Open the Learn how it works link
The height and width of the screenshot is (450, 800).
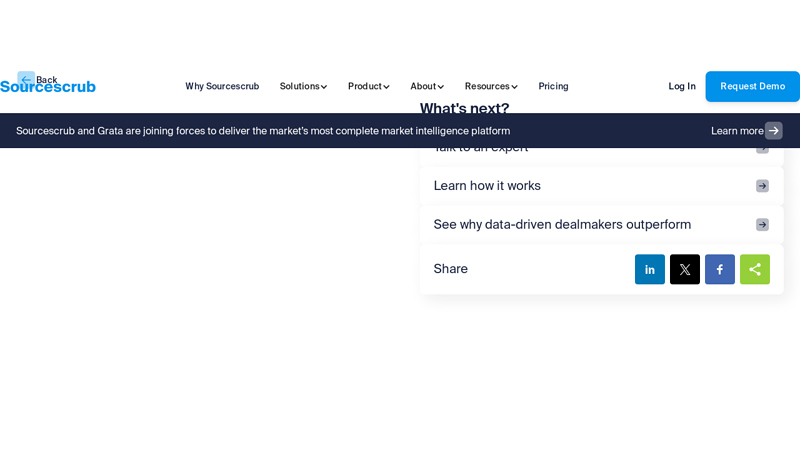(487, 186)
